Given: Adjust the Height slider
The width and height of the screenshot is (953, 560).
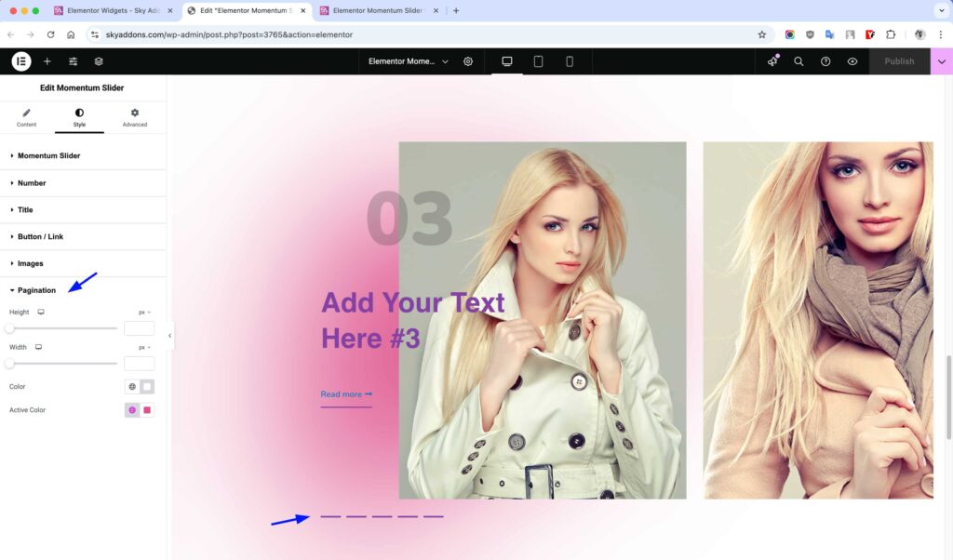Looking at the screenshot, I should pyautogui.click(x=62, y=328).
